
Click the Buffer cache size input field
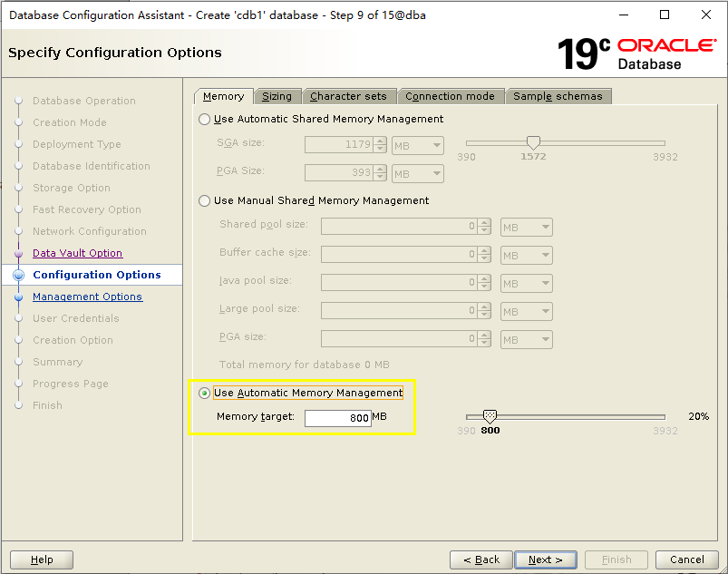399,255
